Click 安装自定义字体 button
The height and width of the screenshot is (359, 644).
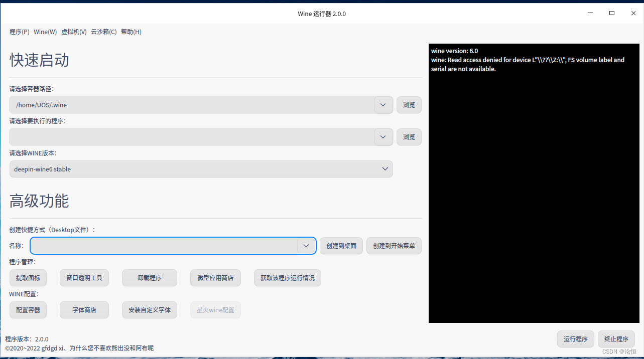[150, 310]
